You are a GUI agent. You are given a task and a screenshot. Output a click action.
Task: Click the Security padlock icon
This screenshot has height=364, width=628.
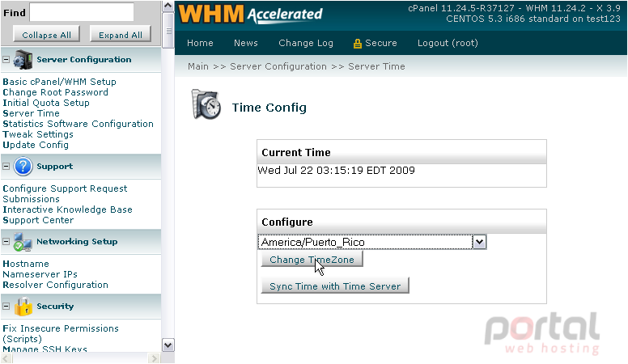23,307
